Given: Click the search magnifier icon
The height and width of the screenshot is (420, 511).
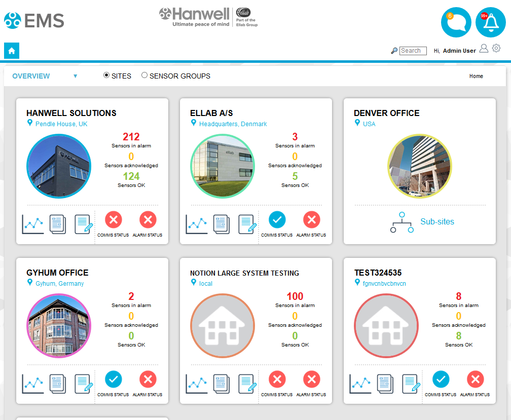Looking at the screenshot, I should (x=394, y=51).
